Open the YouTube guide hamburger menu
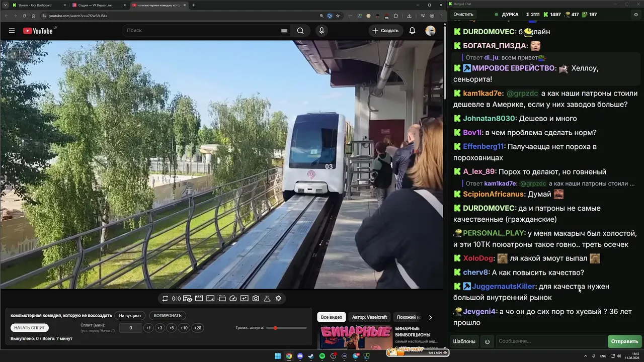 pyautogui.click(x=12, y=31)
